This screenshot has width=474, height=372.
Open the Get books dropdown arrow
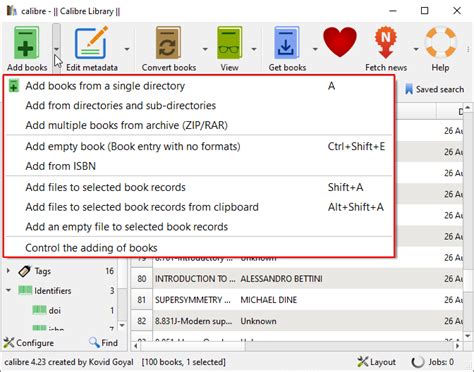click(x=315, y=49)
